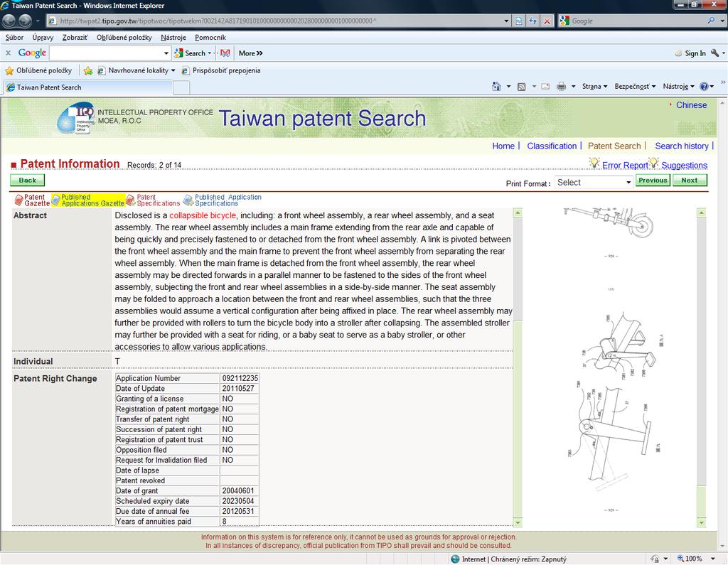Close the Google toolbar with its X

click(8, 53)
